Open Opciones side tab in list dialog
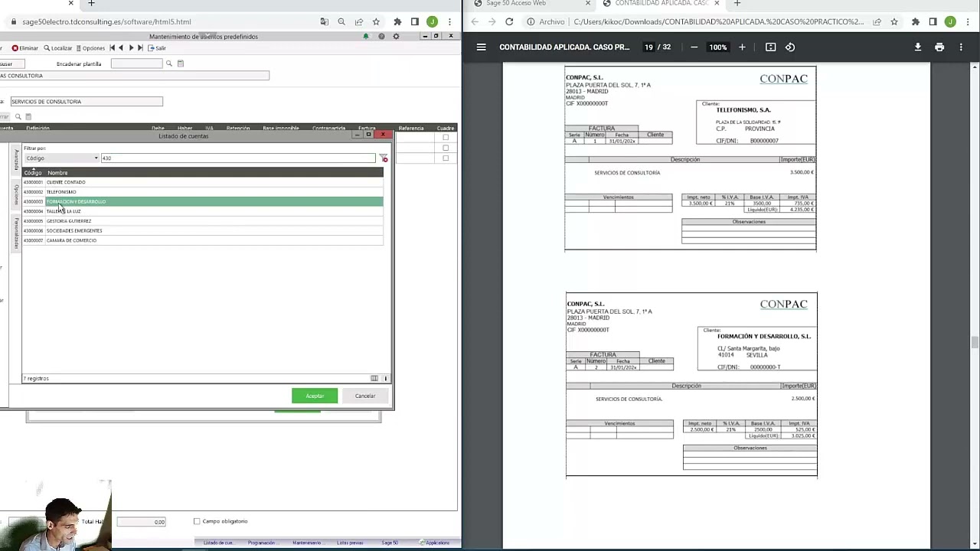This screenshot has height=551, width=980. pyautogui.click(x=16, y=194)
